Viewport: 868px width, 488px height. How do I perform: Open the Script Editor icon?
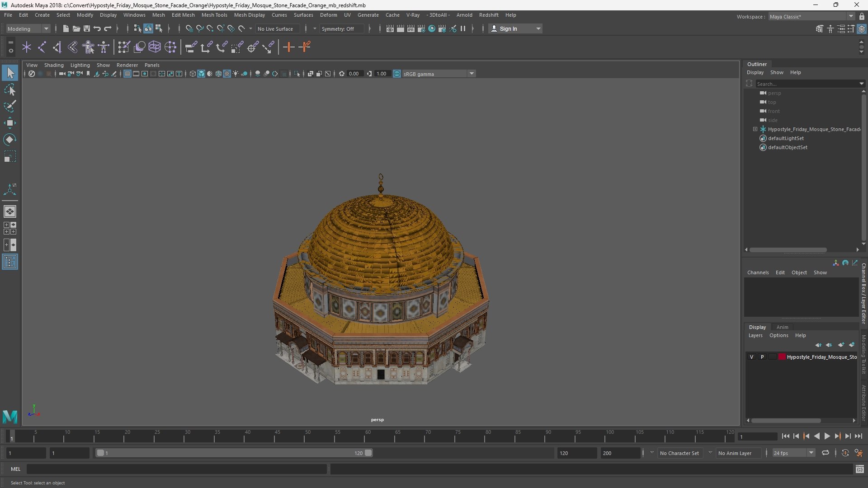click(860, 469)
